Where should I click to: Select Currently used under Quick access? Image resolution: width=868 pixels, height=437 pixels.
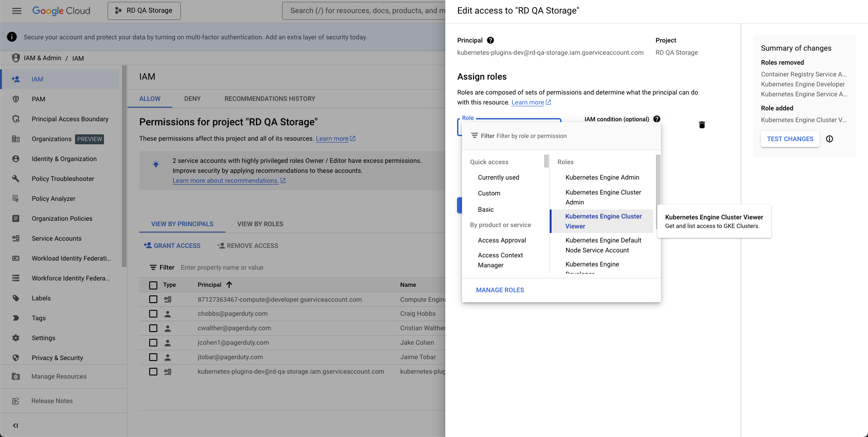(x=498, y=177)
